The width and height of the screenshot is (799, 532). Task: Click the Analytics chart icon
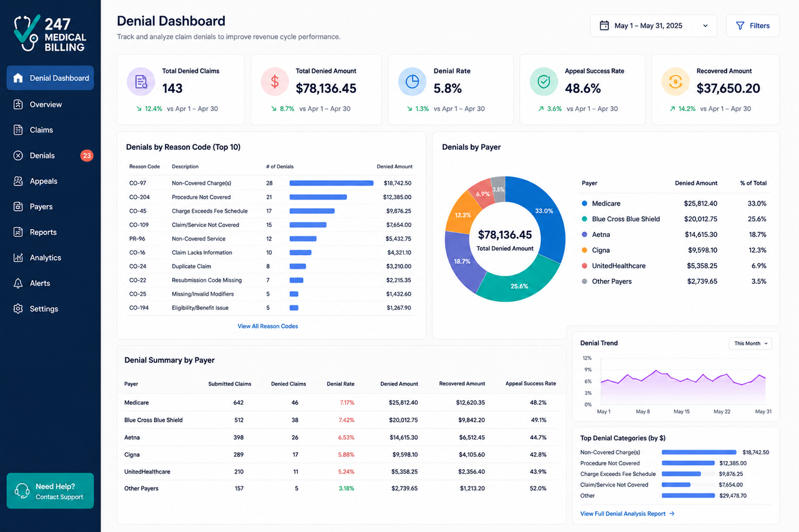(x=18, y=258)
